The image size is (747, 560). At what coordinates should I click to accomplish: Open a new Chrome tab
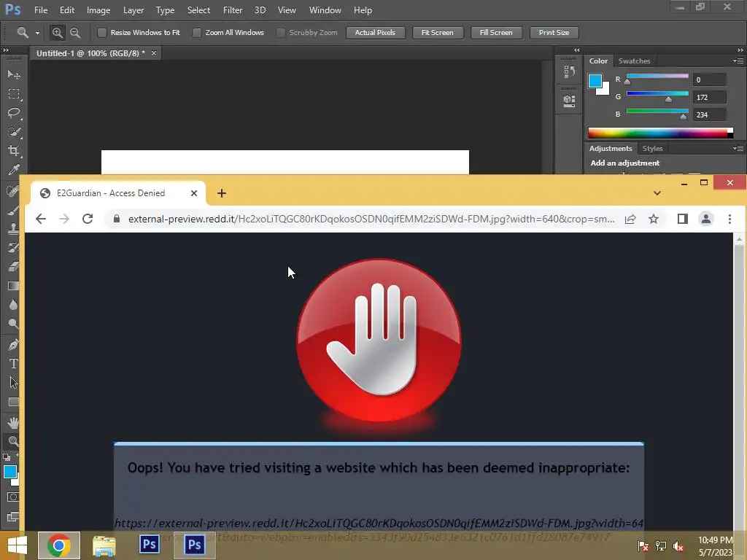coord(222,193)
